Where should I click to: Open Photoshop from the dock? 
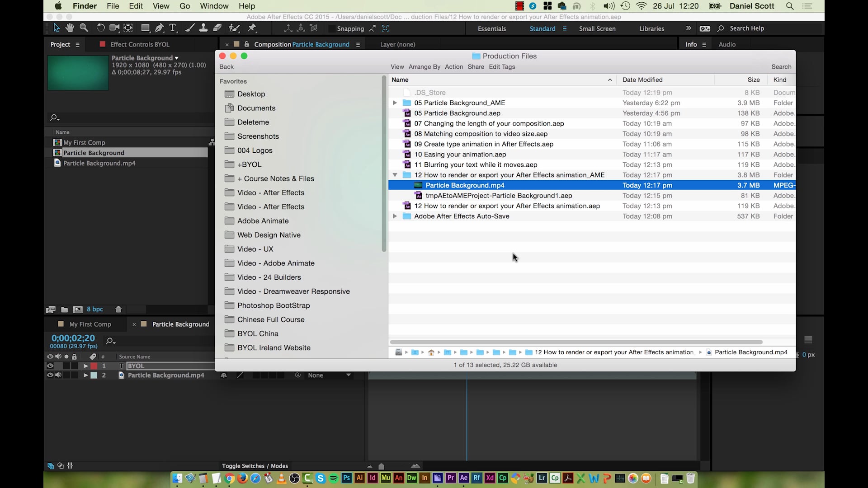tap(347, 478)
